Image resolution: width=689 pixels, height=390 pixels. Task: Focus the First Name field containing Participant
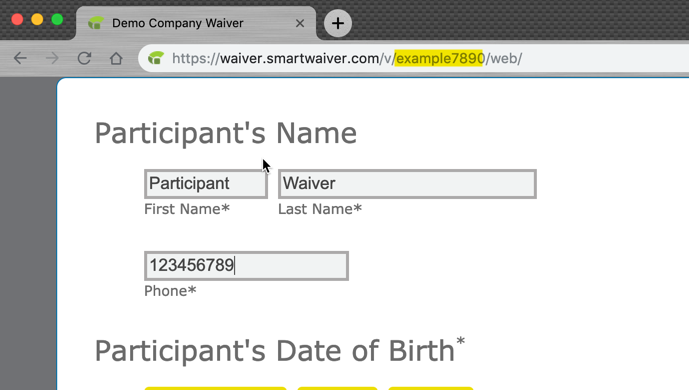coord(206,184)
